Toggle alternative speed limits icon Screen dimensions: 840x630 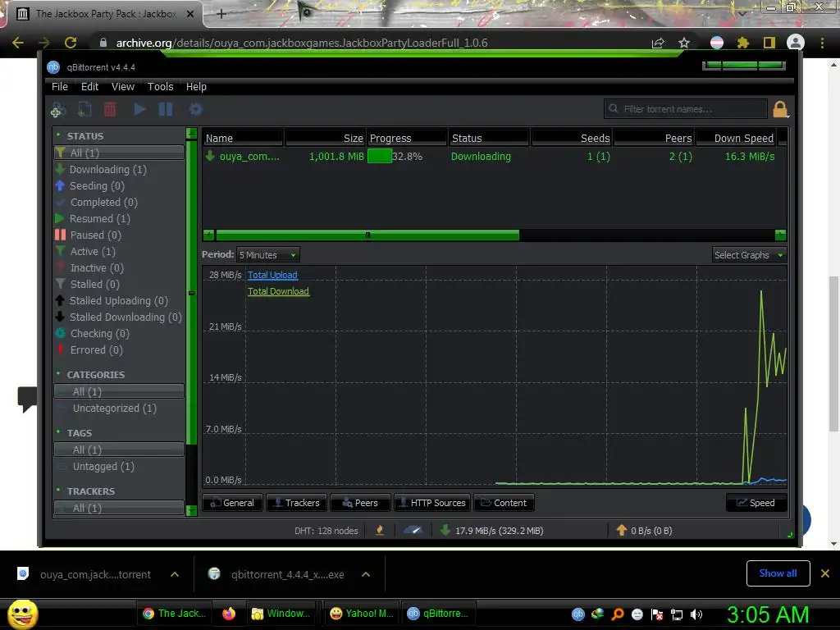coord(413,531)
